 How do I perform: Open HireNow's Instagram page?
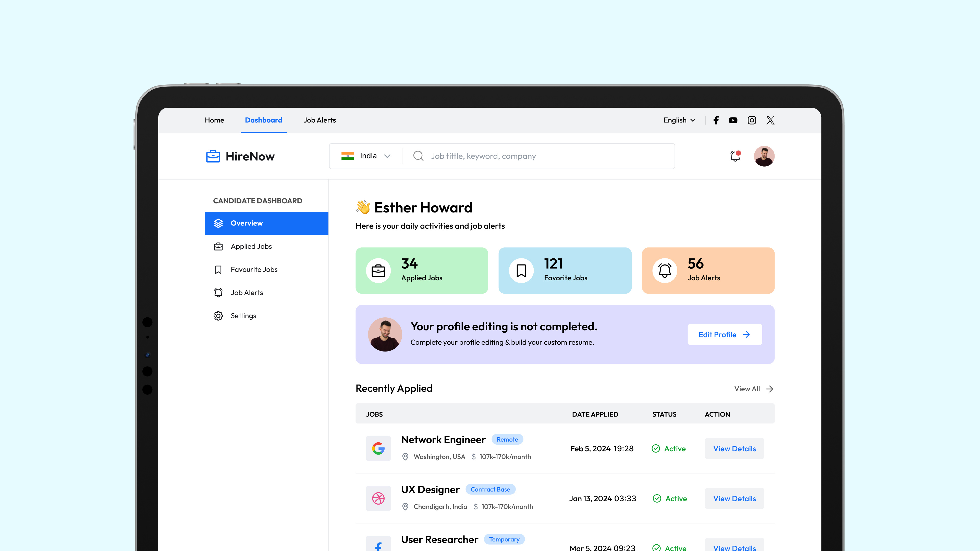751,120
